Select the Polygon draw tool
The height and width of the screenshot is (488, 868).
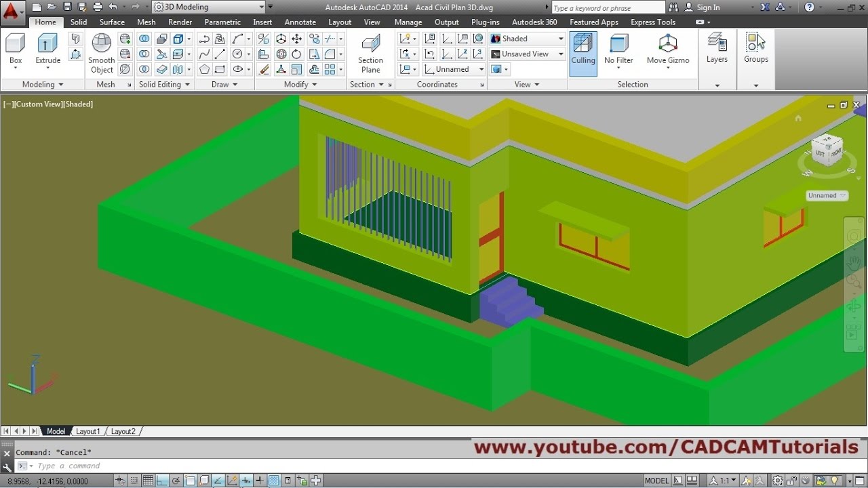204,69
